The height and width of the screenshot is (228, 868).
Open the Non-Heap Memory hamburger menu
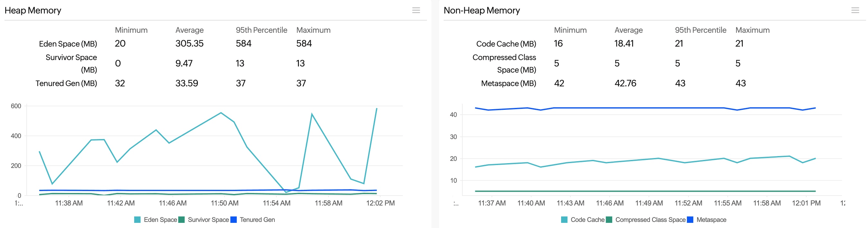[855, 10]
